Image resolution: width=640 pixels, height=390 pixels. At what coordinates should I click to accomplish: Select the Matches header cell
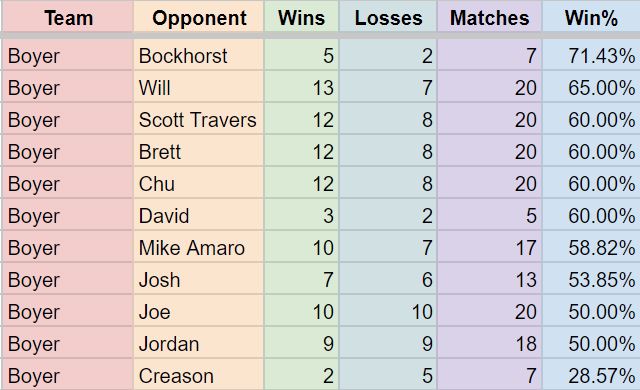pyautogui.click(x=489, y=16)
